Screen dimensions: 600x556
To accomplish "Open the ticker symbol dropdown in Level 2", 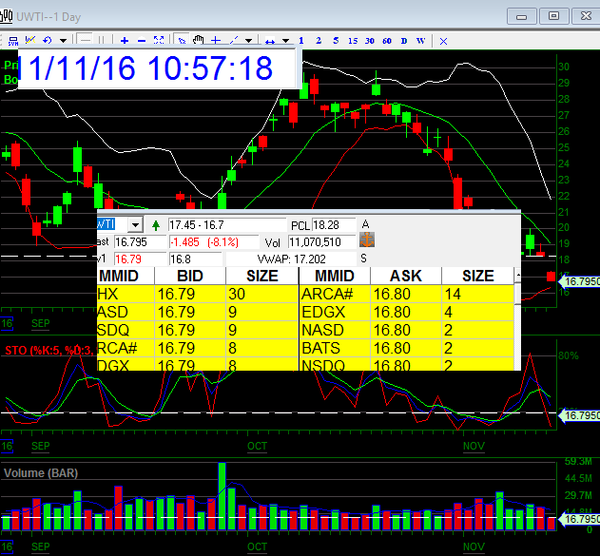I will (x=135, y=225).
